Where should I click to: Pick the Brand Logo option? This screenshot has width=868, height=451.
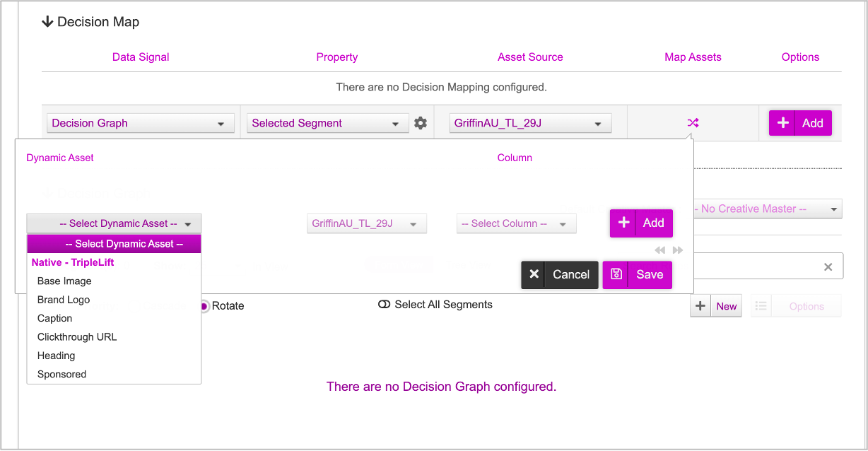point(64,300)
